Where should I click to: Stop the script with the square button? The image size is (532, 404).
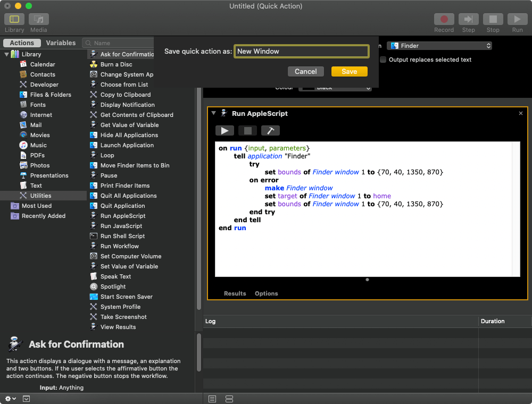pyautogui.click(x=247, y=131)
